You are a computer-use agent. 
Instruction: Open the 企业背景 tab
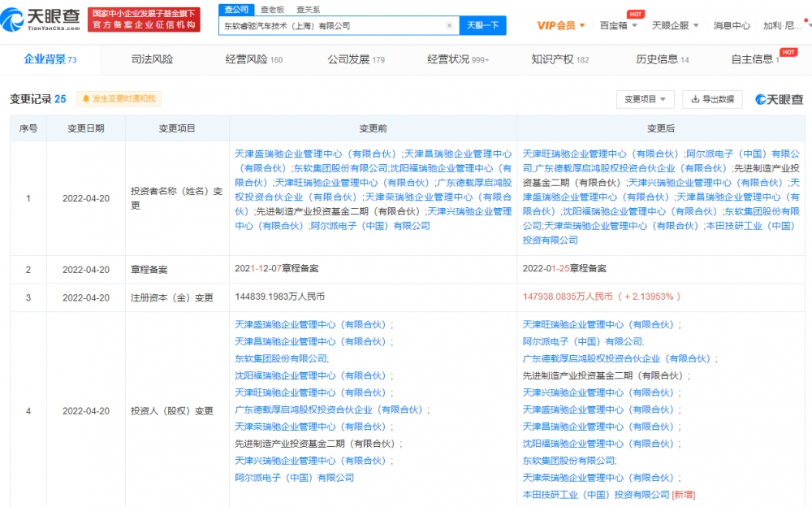pos(50,59)
